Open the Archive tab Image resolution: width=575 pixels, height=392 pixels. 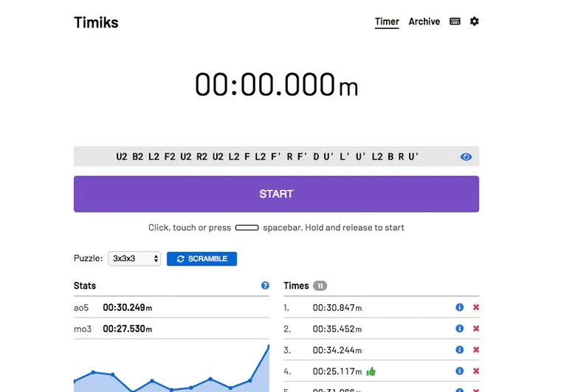click(424, 21)
